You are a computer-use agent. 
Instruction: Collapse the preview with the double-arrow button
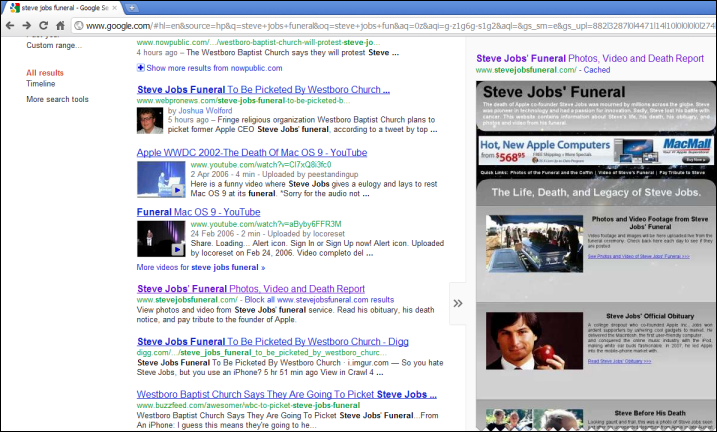(458, 303)
